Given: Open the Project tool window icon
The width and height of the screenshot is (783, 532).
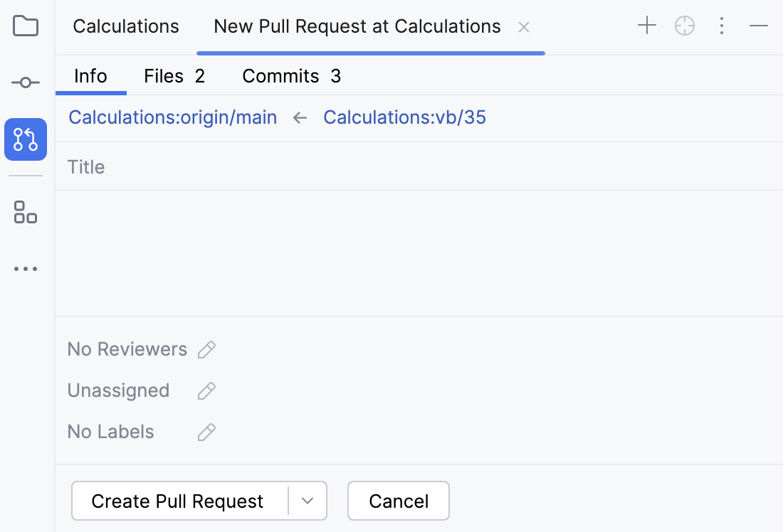Looking at the screenshot, I should tap(26, 25).
